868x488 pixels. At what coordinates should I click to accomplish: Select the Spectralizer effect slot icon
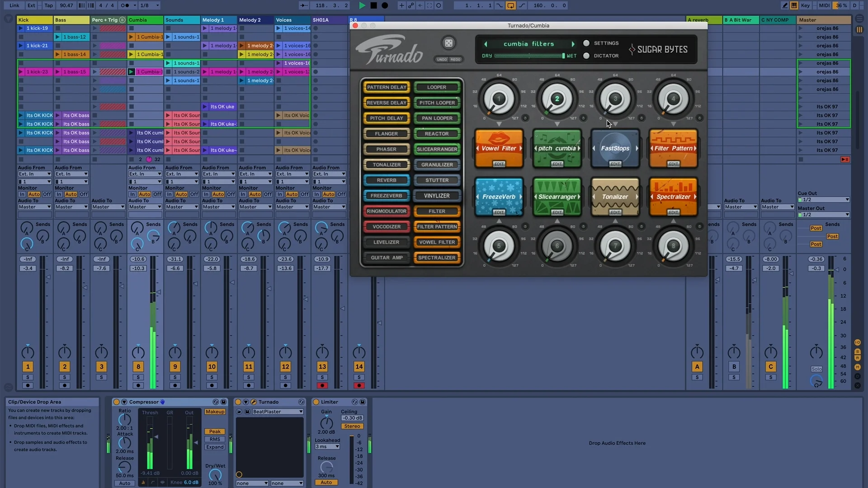[673, 197]
